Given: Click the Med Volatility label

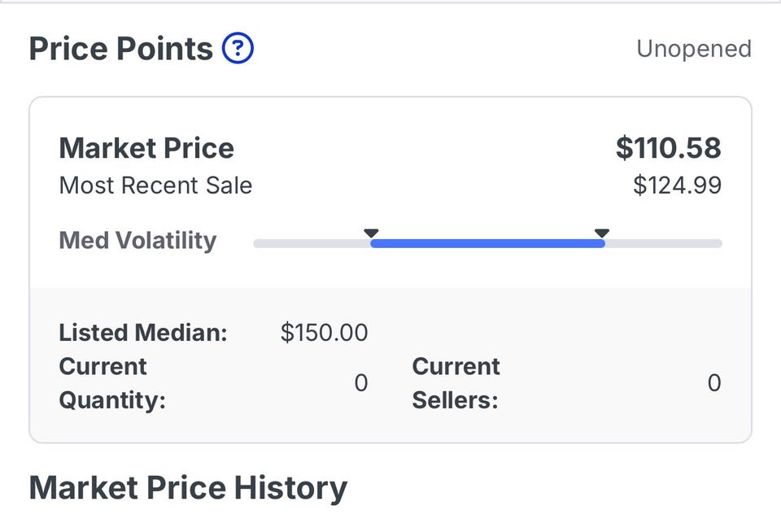Looking at the screenshot, I should [137, 241].
